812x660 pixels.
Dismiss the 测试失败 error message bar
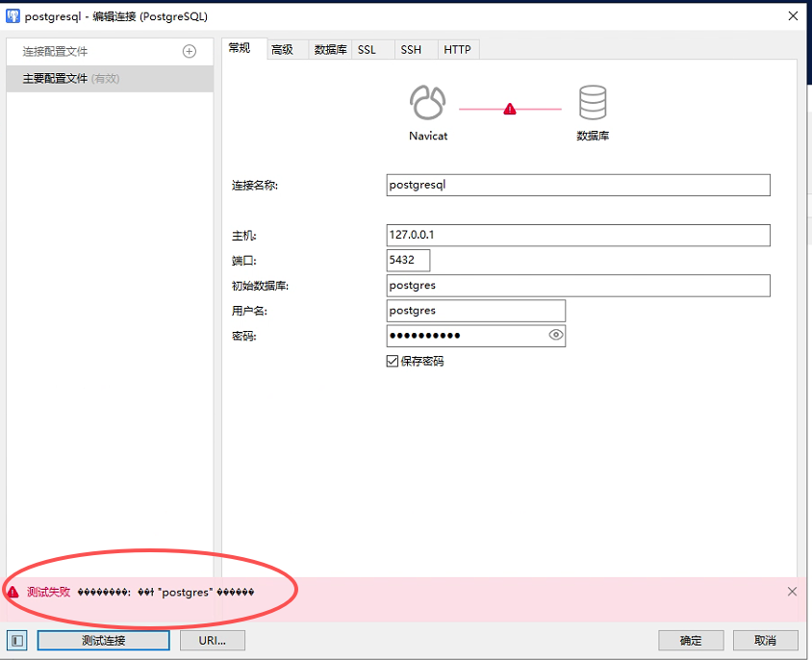793,592
